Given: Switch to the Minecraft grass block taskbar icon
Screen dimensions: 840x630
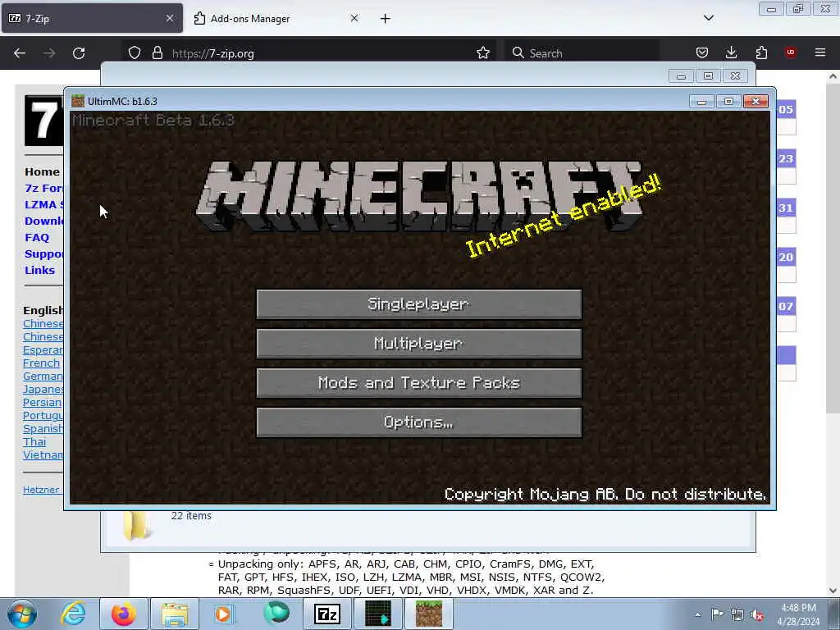Looking at the screenshot, I should 429,614.
